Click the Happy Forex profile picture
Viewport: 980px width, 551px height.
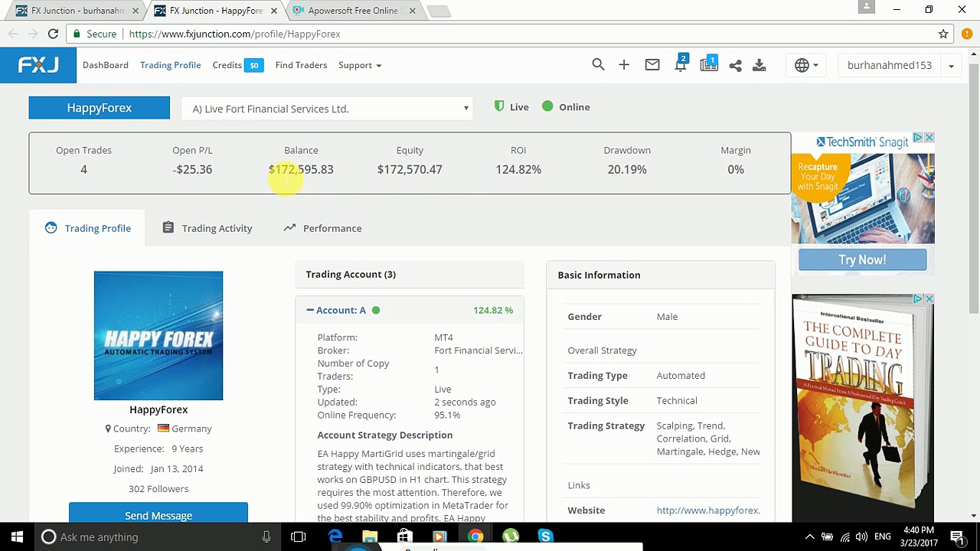[x=158, y=335]
